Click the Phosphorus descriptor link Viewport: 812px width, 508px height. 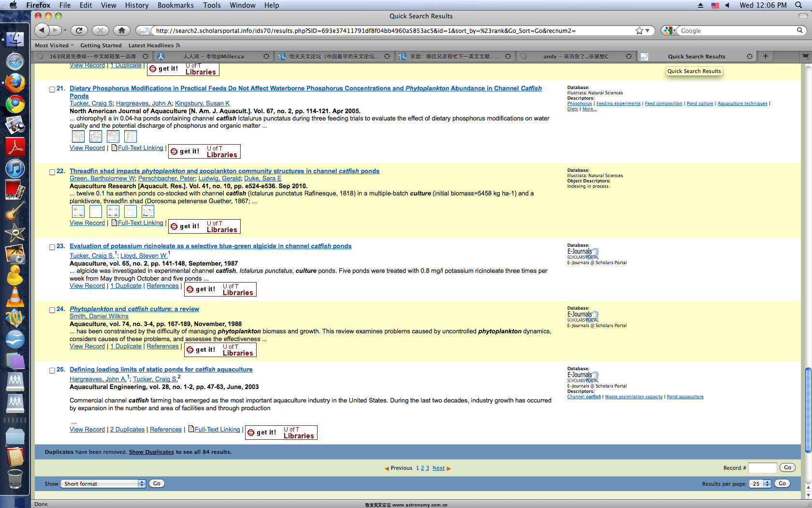[x=580, y=104]
